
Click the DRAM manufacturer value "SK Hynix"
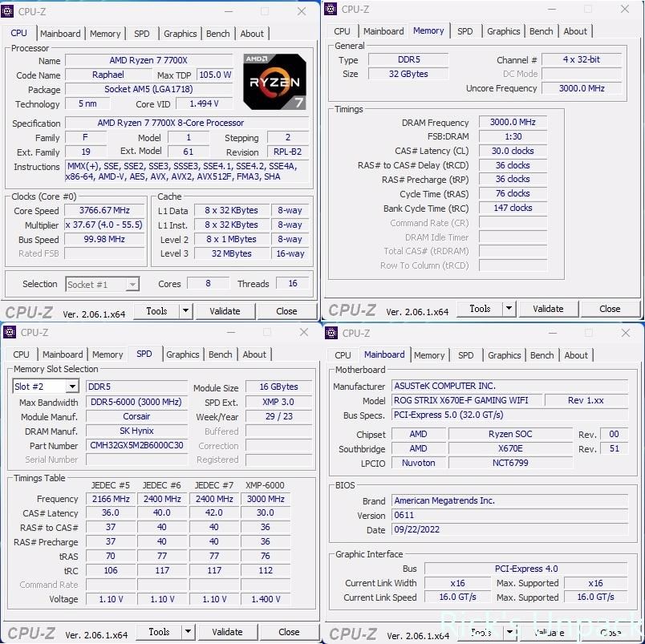pyautogui.click(x=136, y=431)
